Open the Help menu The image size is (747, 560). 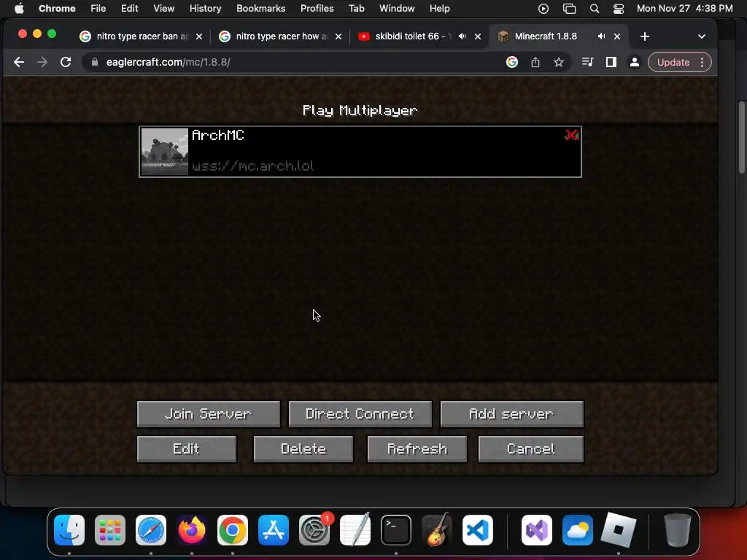(x=439, y=8)
